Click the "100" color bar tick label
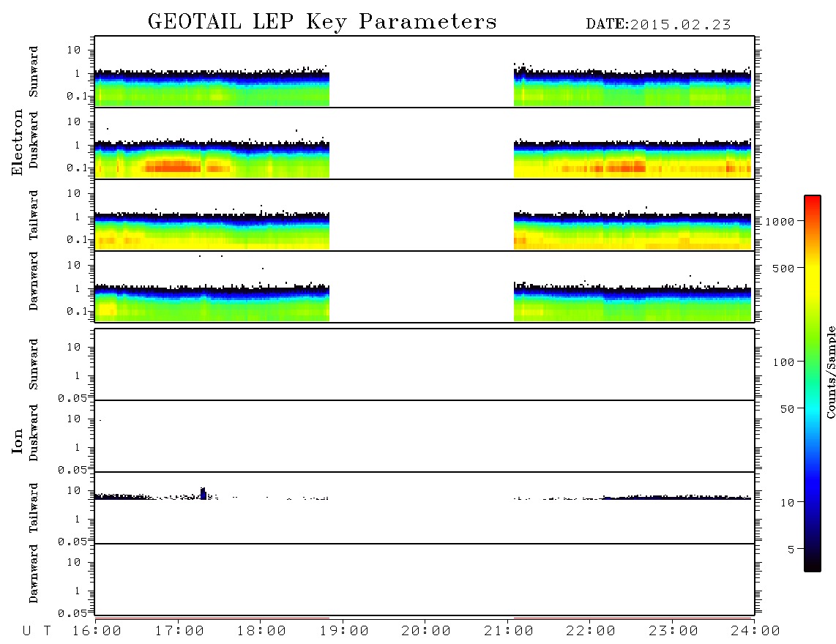 pyautogui.click(x=783, y=362)
